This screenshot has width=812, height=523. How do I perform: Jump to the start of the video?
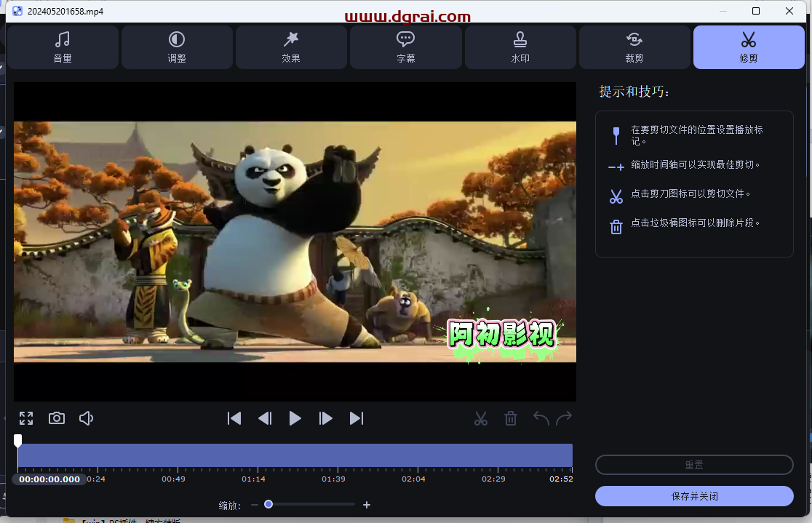pyautogui.click(x=234, y=418)
